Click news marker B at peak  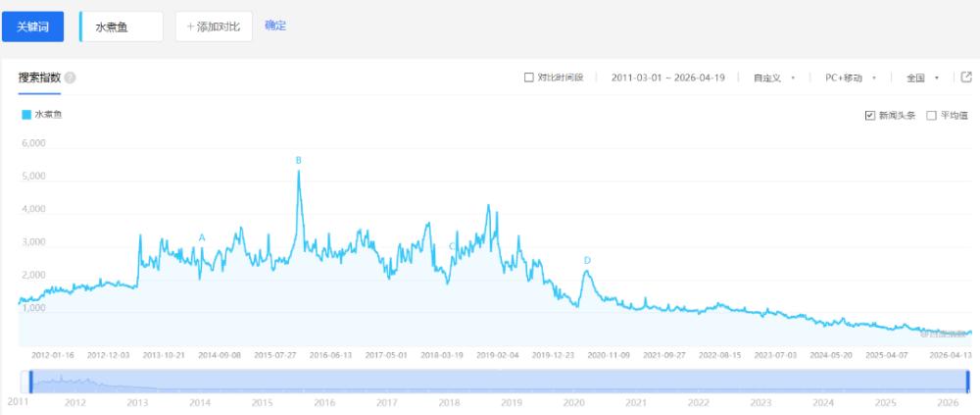pyautogui.click(x=298, y=160)
